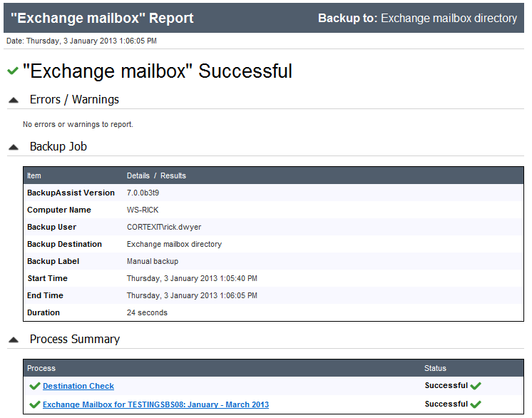This screenshot has width=532, height=418.
Task: Click the green checkmark beside "Exchange mailbox" Successful
Action: (x=13, y=71)
